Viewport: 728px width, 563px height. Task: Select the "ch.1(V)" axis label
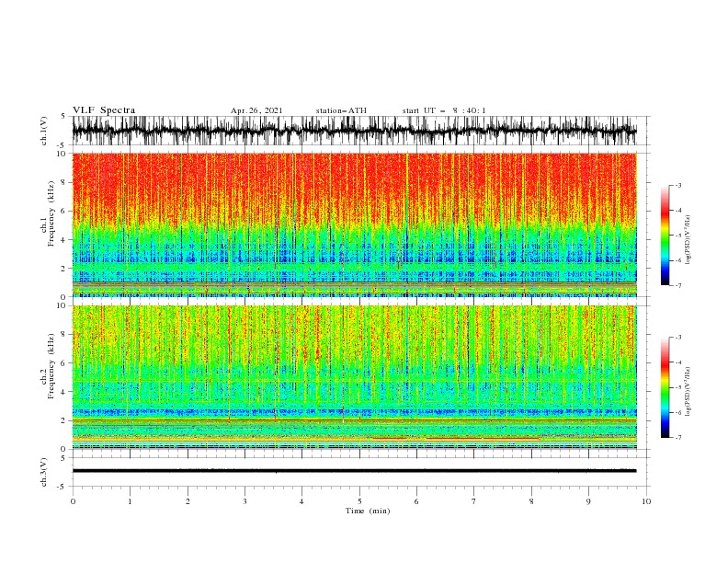click(44, 131)
